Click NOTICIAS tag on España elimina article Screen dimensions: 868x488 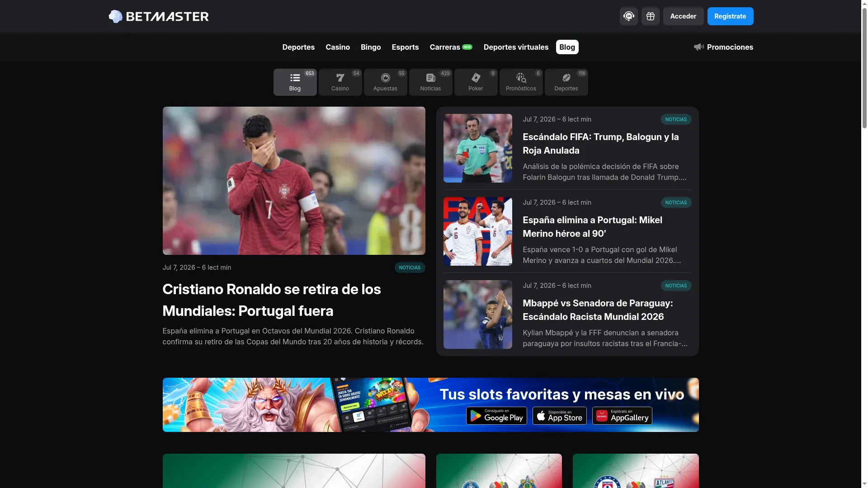(676, 202)
